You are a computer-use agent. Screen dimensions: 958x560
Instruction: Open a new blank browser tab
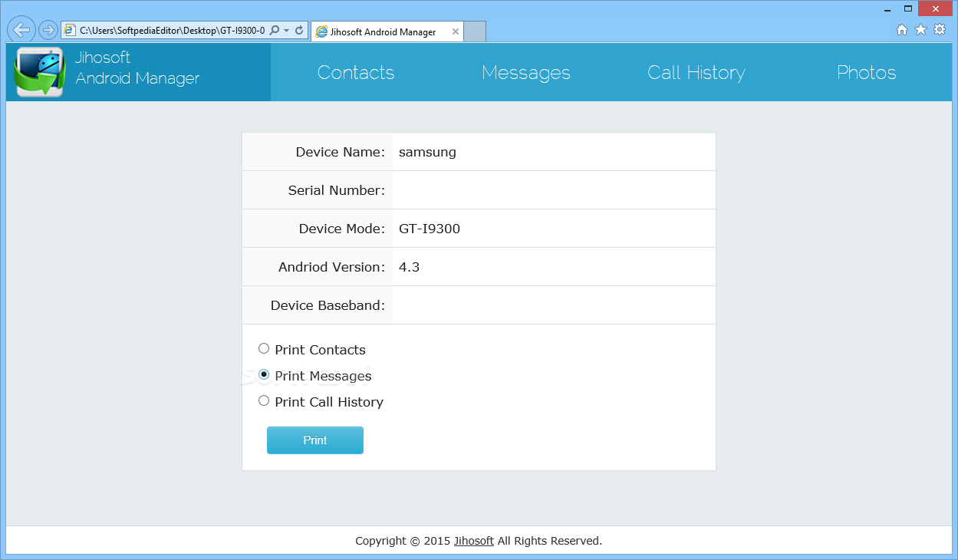point(476,31)
